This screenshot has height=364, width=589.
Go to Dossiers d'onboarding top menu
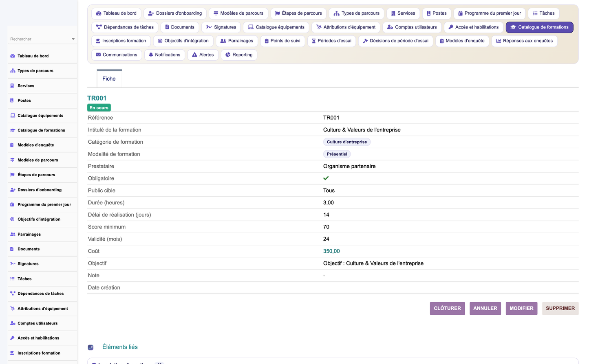click(x=175, y=13)
